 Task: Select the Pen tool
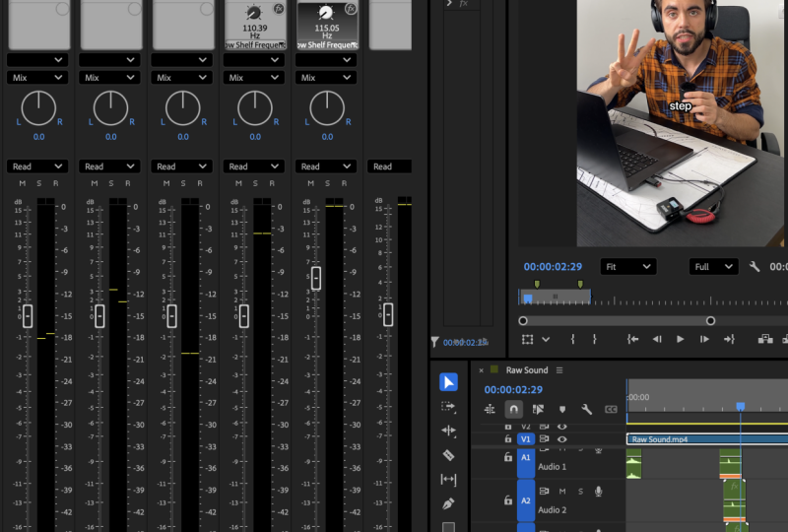(448, 503)
